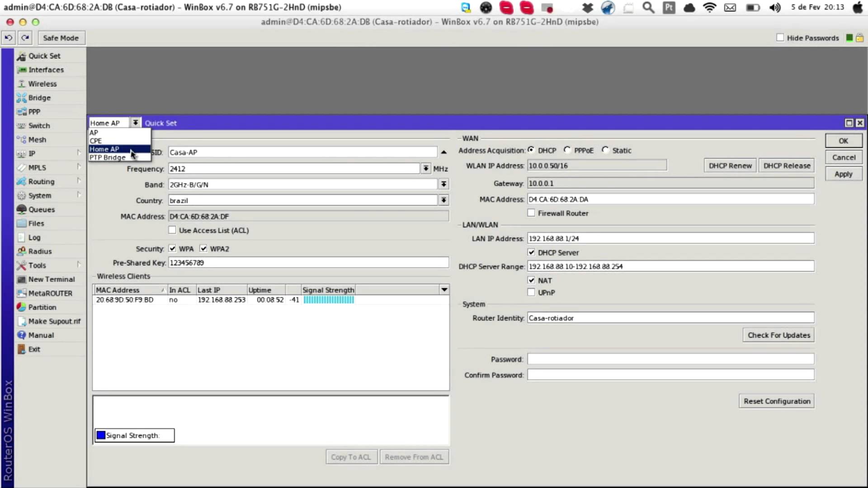Click the DHCP Renew button
This screenshot has width=868, height=488.
(x=730, y=166)
